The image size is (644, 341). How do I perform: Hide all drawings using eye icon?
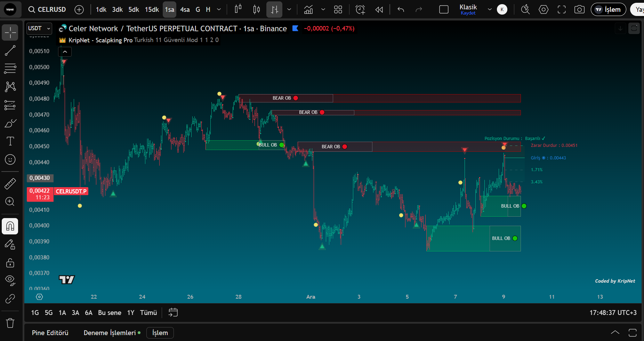(x=10, y=280)
